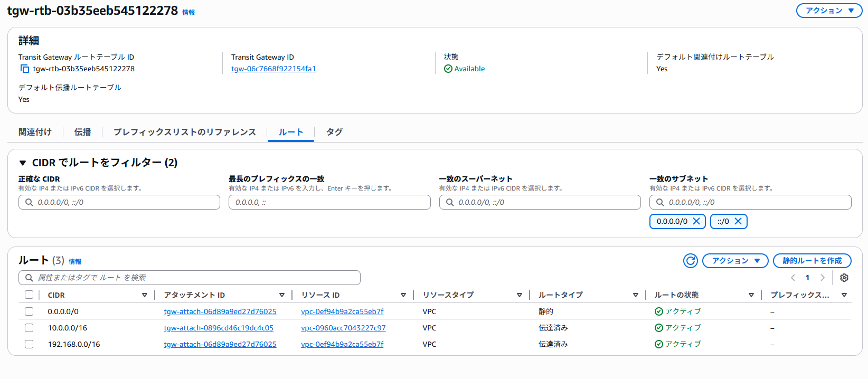Viewport: 868px width, 379px height.
Task: Click 伝達済み in the 10.0.0.0/16 row
Action: tap(553, 328)
